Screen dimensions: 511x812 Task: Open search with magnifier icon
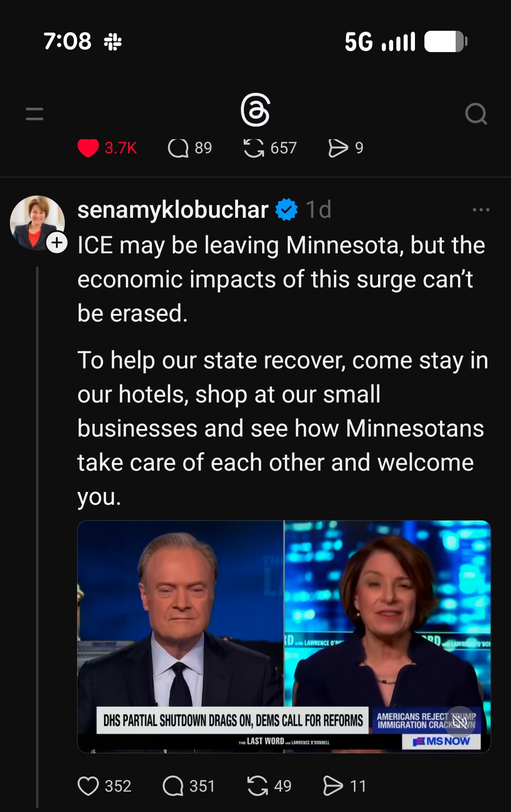(476, 114)
